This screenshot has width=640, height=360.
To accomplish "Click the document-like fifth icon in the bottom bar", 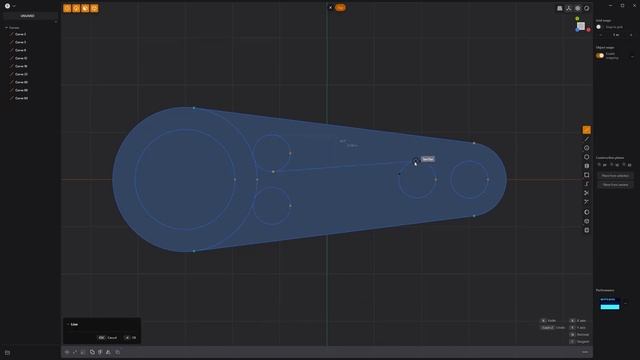I will coord(100,352).
